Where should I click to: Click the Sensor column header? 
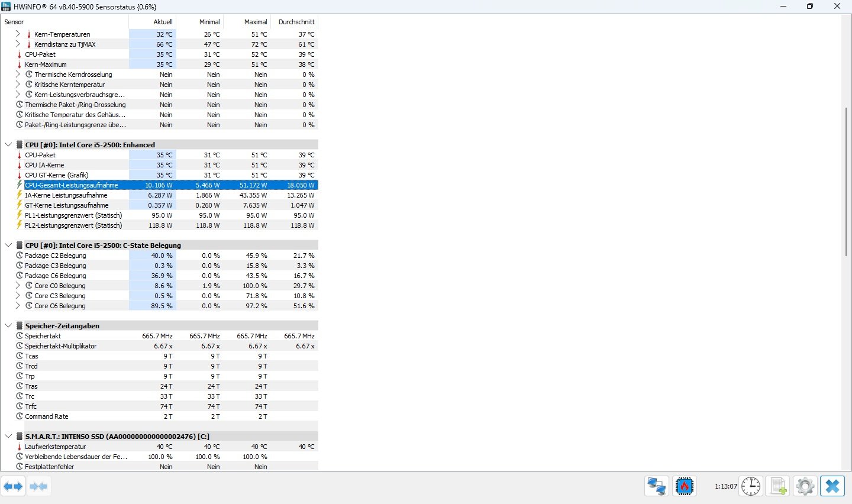click(64, 22)
